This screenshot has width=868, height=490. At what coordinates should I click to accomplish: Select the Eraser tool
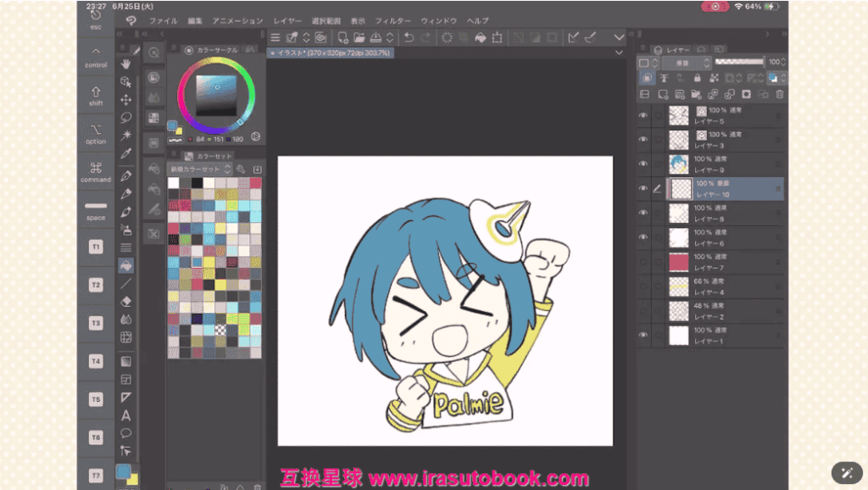[125, 301]
